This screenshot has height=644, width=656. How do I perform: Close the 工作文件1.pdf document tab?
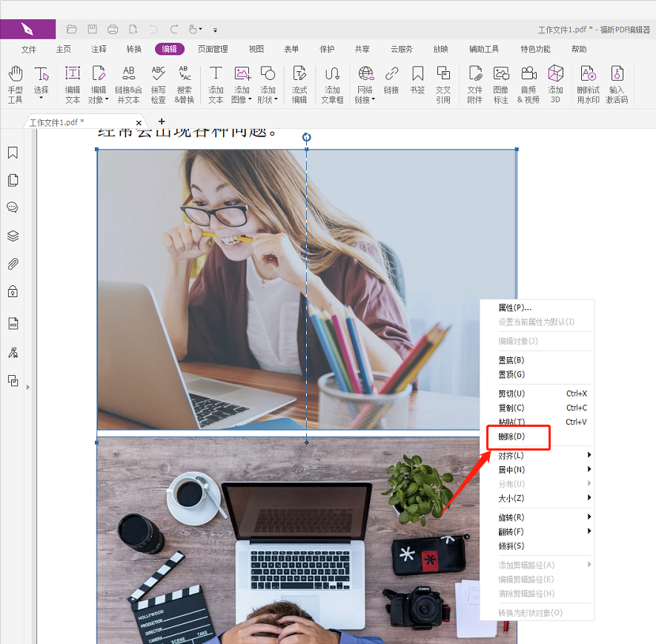coord(139,122)
